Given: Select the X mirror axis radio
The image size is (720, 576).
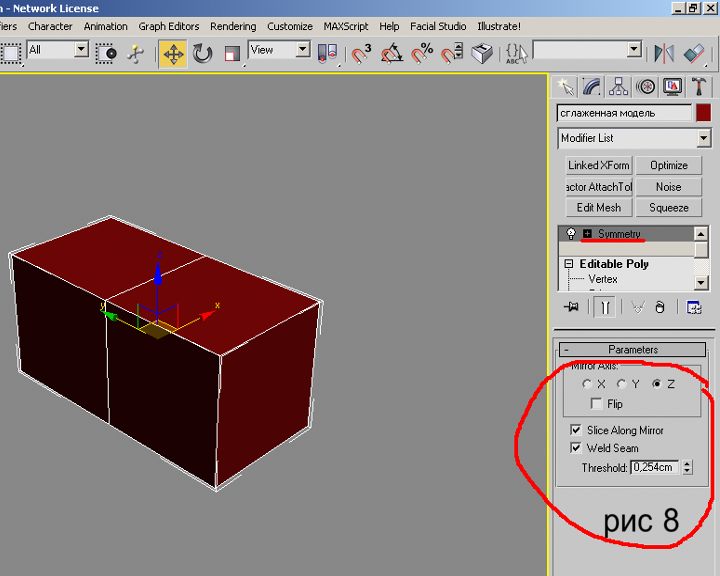Looking at the screenshot, I should click(x=587, y=384).
